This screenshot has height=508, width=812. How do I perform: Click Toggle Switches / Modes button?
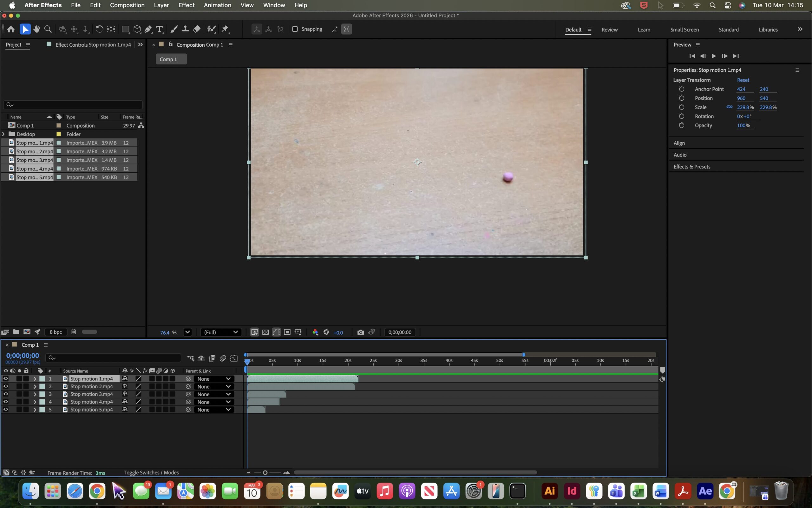(x=151, y=472)
